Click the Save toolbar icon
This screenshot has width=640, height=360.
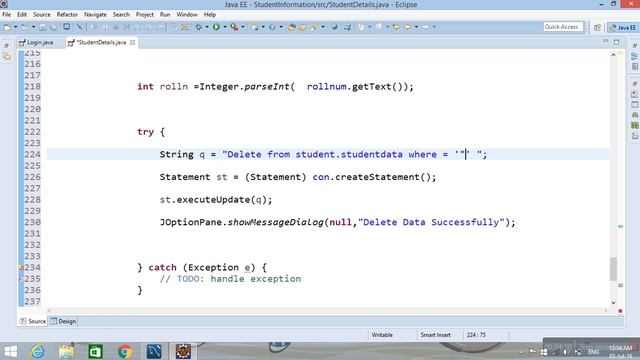point(42,27)
